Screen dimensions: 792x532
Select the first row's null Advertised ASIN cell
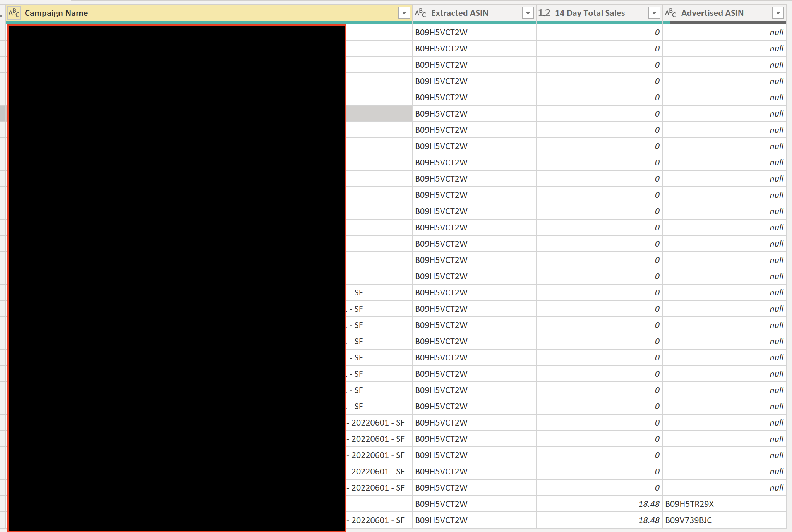[x=724, y=32]
